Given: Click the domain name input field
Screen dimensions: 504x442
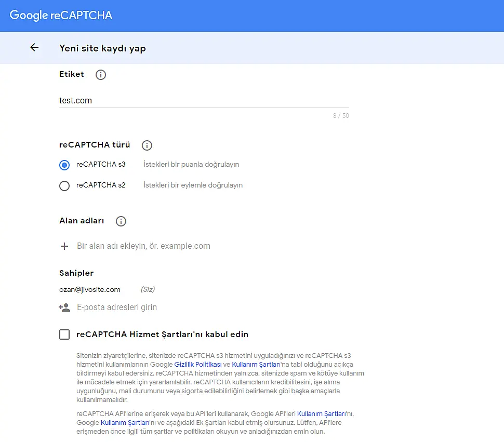Looking at the screenshot, I should 208,246.
